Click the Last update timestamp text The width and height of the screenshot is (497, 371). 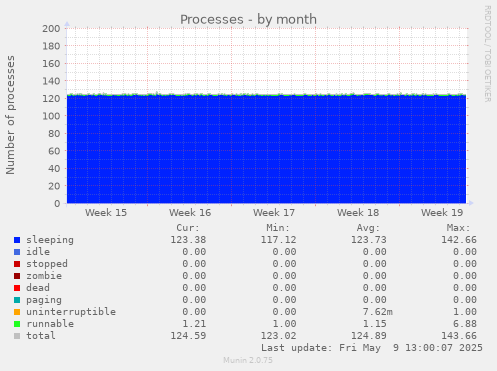coord(372,348)
